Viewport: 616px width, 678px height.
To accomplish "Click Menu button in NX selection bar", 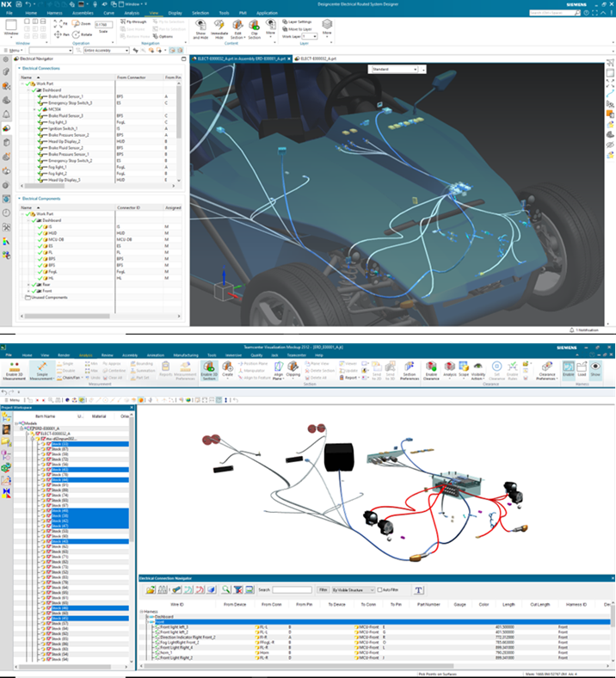I will (x=14, y=51).
